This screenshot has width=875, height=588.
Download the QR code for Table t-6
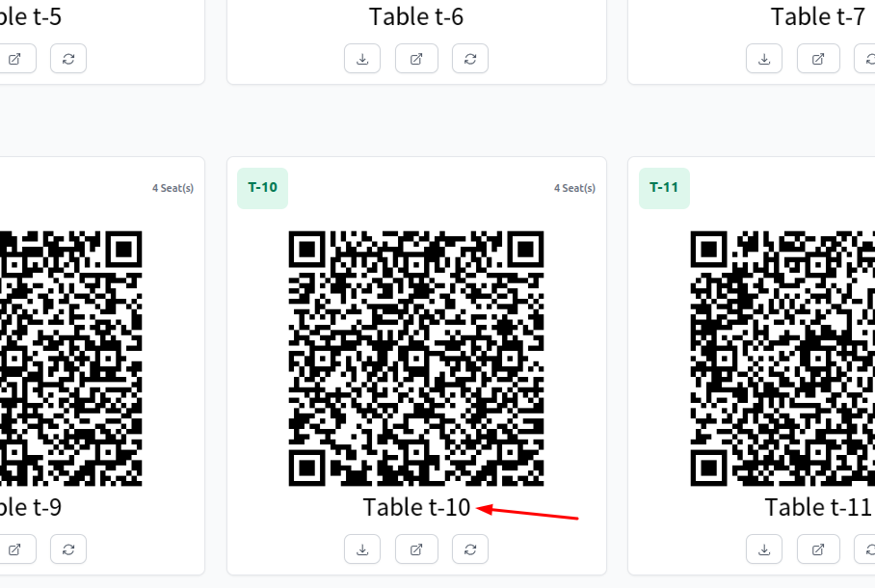pyautogui.click(x=362, y=59)
